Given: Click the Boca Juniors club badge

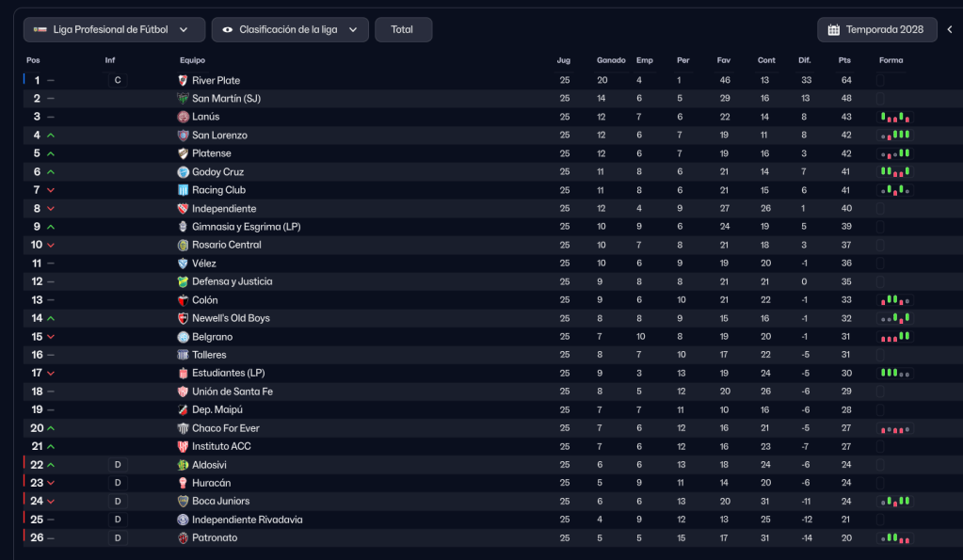Looking at the screenshot, I should point(184,502).
